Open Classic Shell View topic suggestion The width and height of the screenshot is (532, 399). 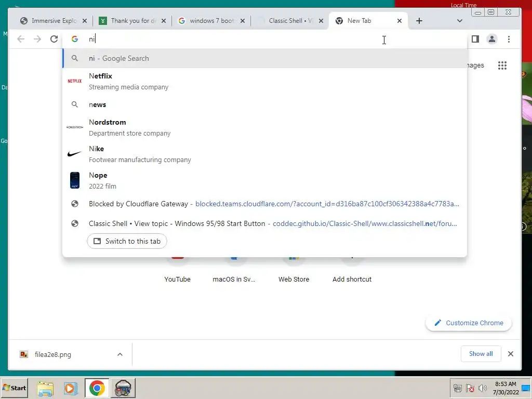pos(264,223)
